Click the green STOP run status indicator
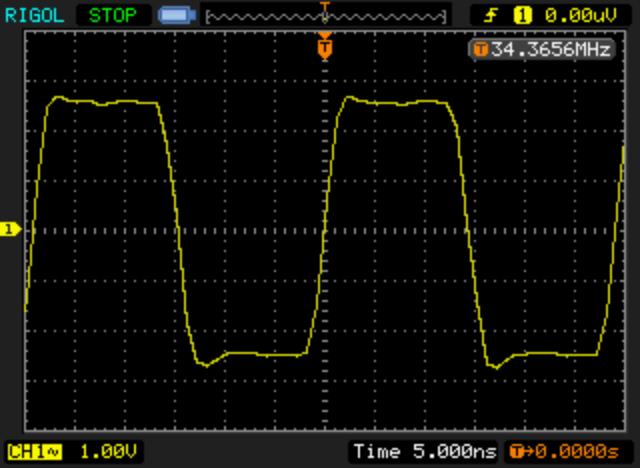This screenshot has width=640, height=468. [113, 16]
